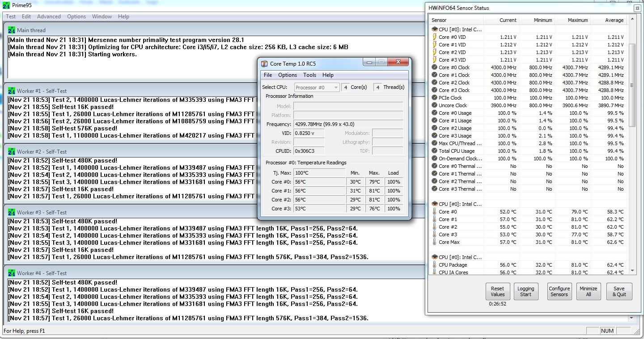Click the Current column header in HWiNFO64
The width and height of the screenshot is (644, 339).
tap(502, 20)
